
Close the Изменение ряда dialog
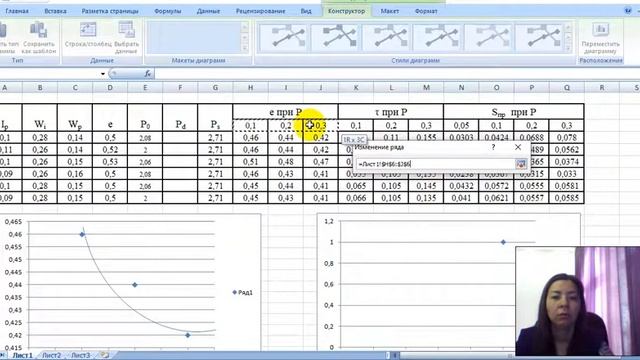(518, 147)
